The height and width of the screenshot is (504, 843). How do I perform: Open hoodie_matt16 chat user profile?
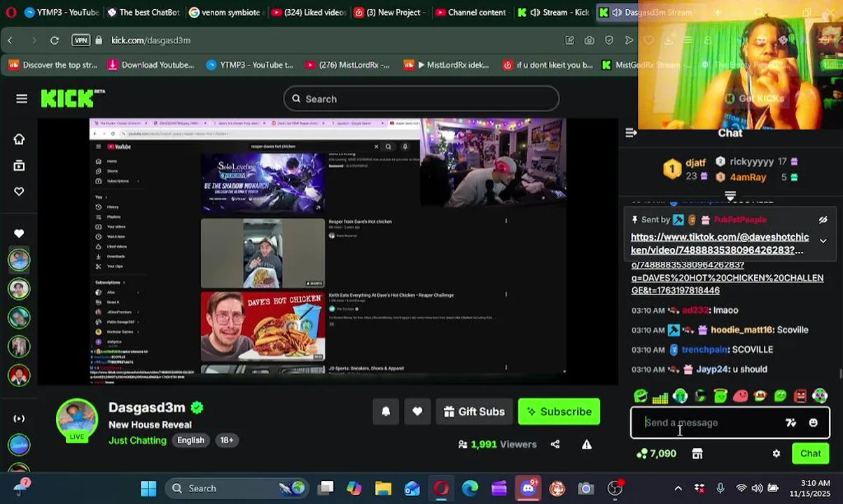[741, 330]
